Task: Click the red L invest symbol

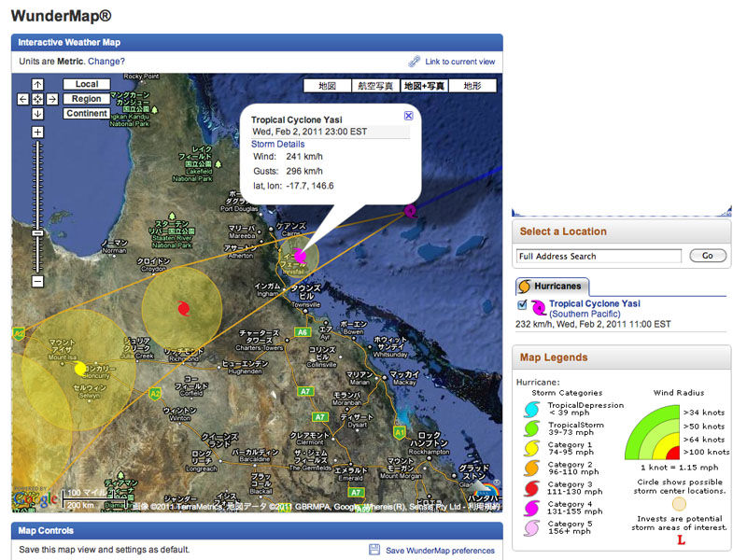Action: pos(682,540)
